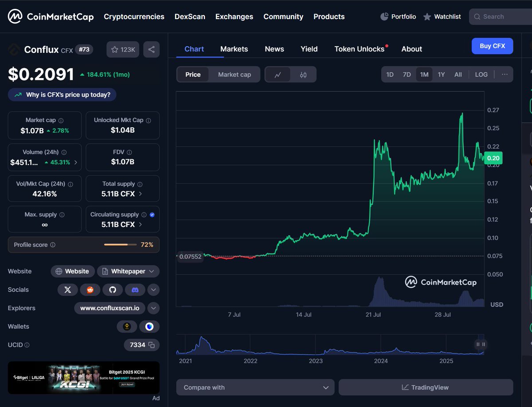Open the X (Twitter) social link
Viewport: 532px width, 407px height.
[x=68, y=290]
